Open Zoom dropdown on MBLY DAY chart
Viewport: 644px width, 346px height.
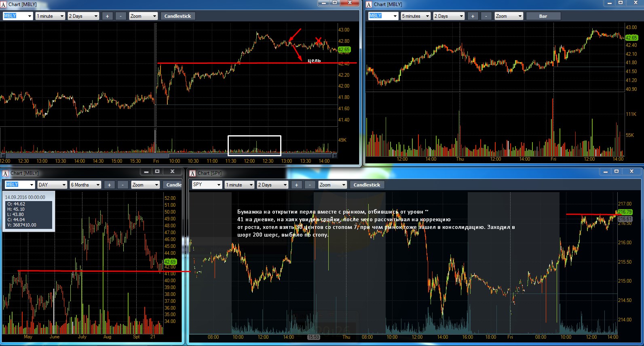146,185
